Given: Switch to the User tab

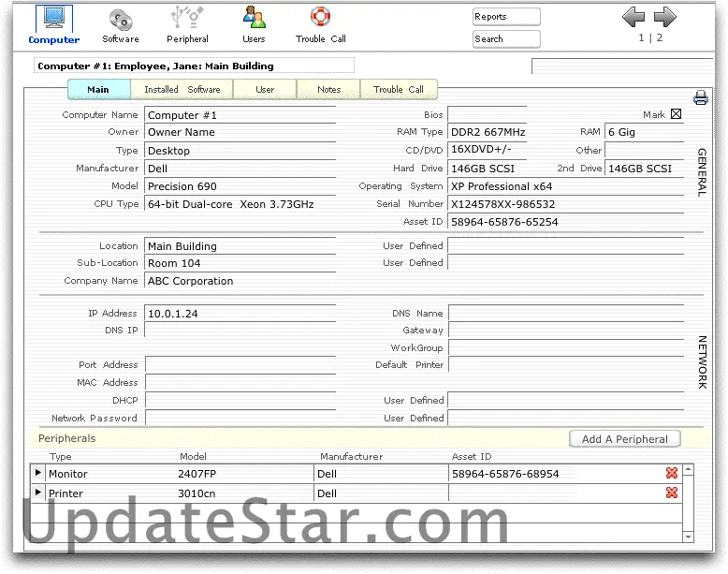Looking at the screenshot, I should point(265,89).
